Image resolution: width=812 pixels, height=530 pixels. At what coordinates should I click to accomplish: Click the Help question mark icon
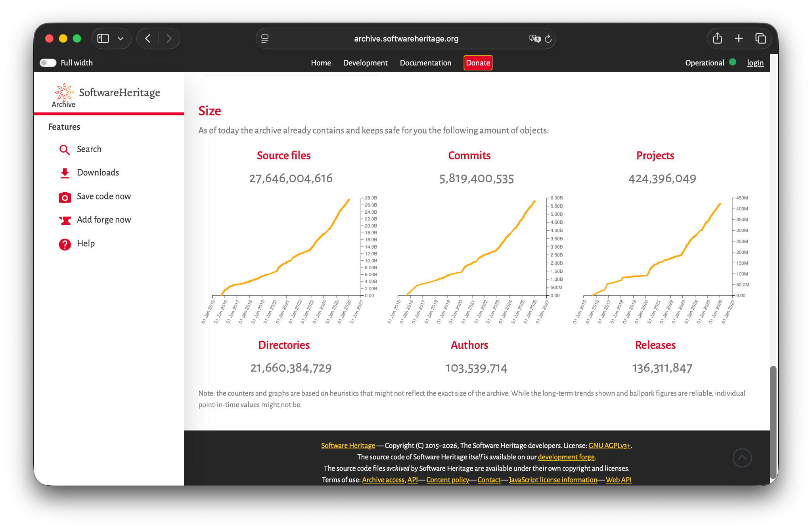65,244
